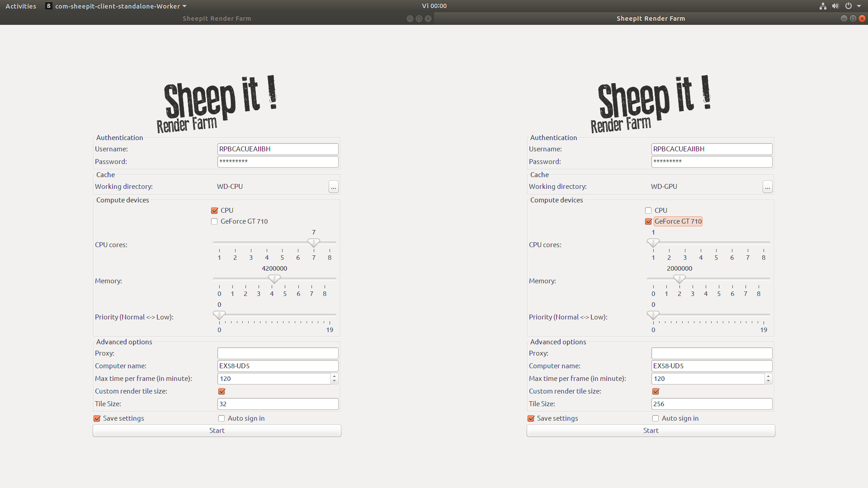Click the volume speaker icon in top bar

coord(835,6)
